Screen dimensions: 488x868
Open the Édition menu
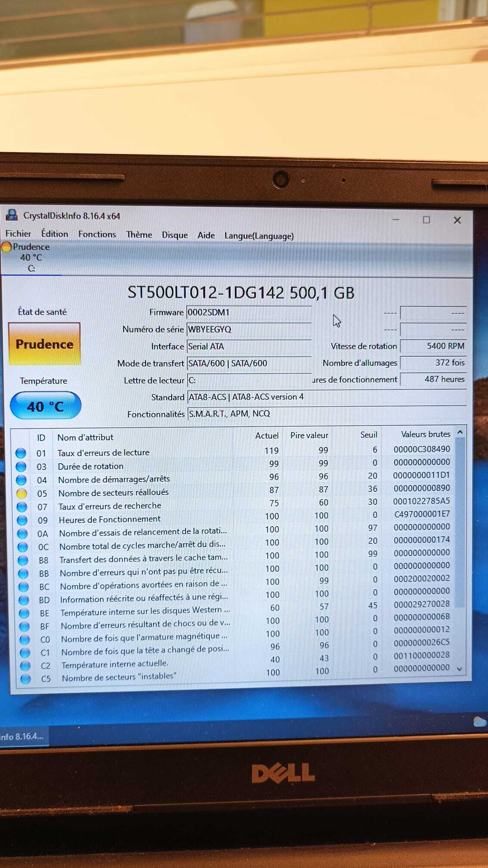(55, 233)
